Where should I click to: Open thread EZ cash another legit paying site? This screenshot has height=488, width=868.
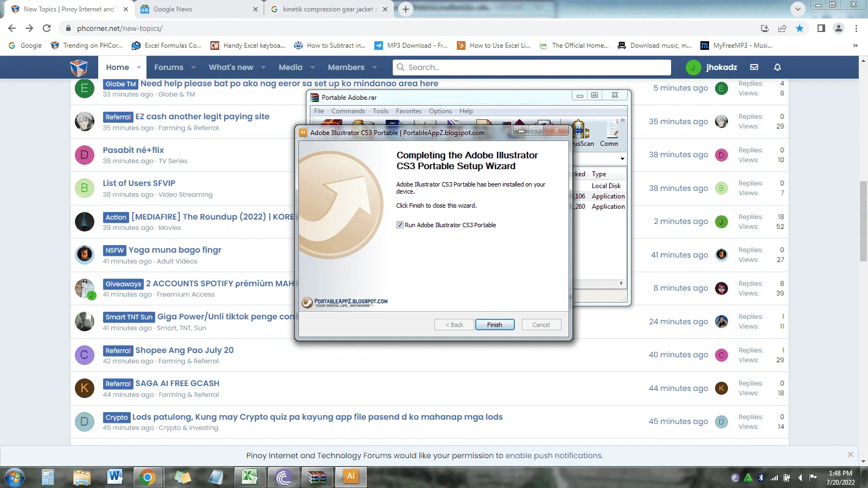coord(202,117)
